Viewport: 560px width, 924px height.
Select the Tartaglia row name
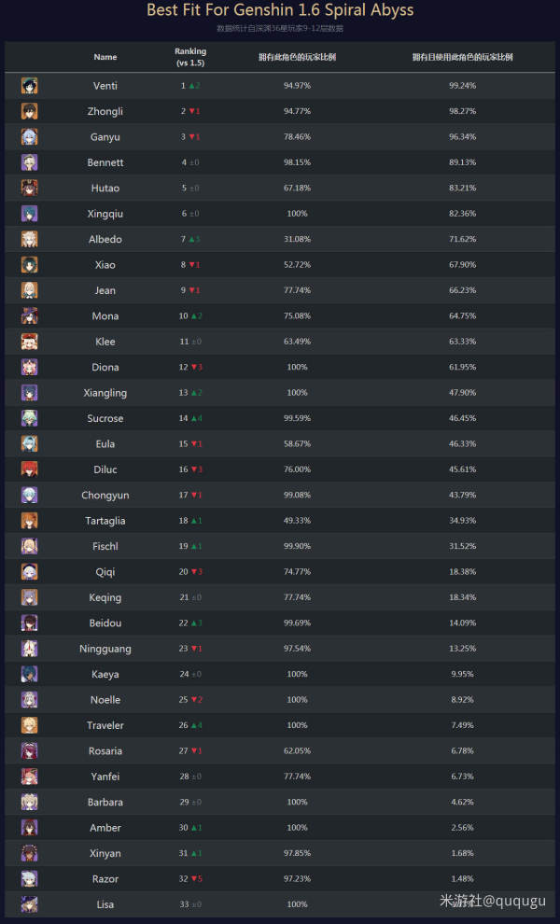(105, 521)
